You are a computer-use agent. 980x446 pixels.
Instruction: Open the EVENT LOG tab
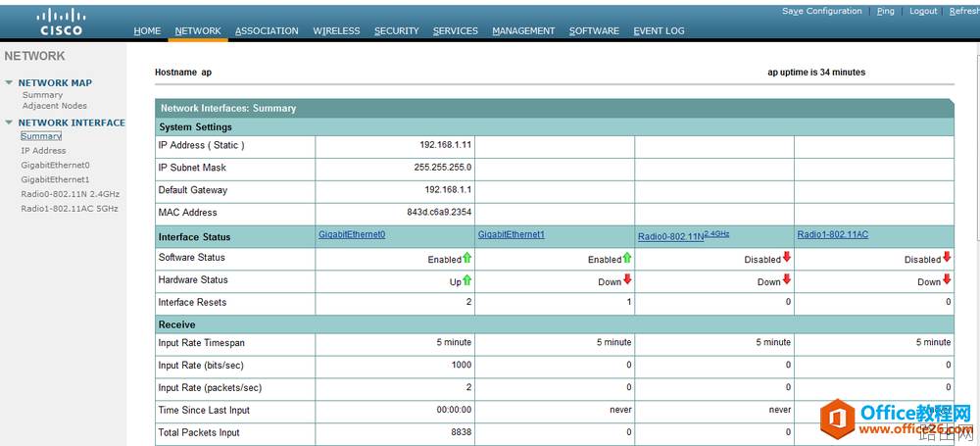click(659, 30)
